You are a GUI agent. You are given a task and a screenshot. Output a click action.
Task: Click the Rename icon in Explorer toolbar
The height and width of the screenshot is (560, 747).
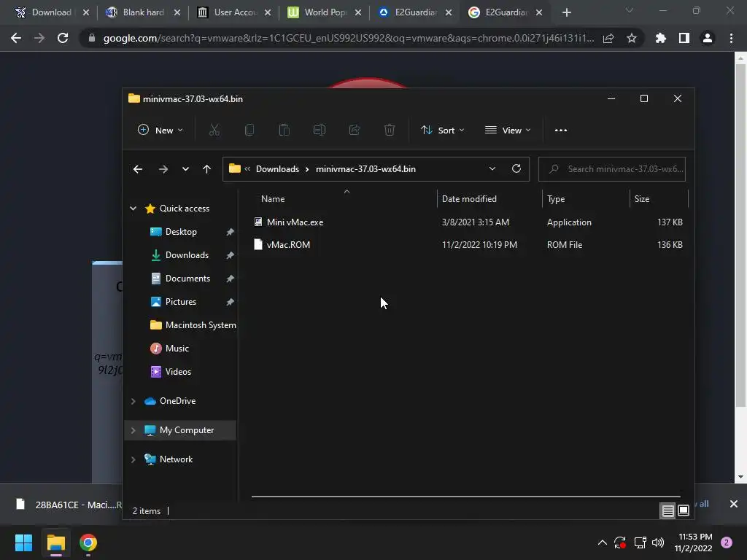click(320, 130)
